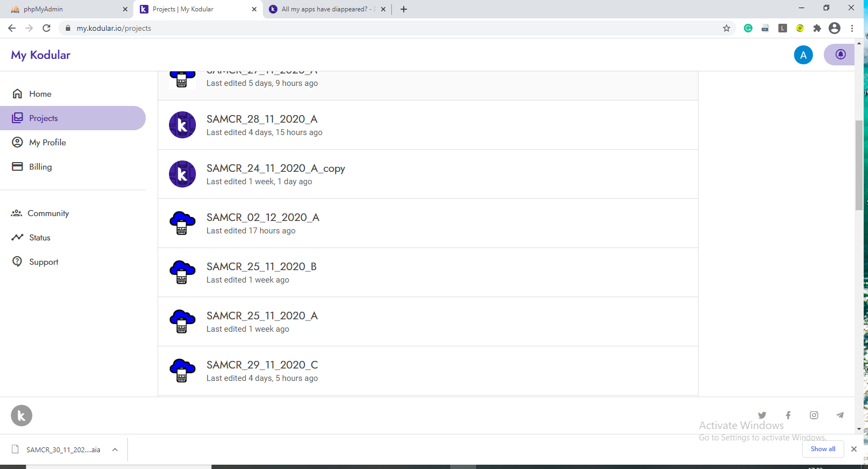Viewport: 868px width, 469px height.
Task: Click the SAMCR_25_11_2020_A cloud phone icon
Action: pyautogui.click(x=182, y=321)
